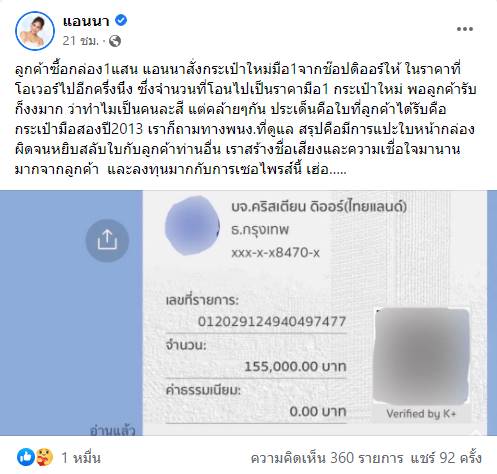The width and height of the screenshot is (497, 474).
Task: Click the 155,000.00 บาท amount
Action: coord(296,367)
